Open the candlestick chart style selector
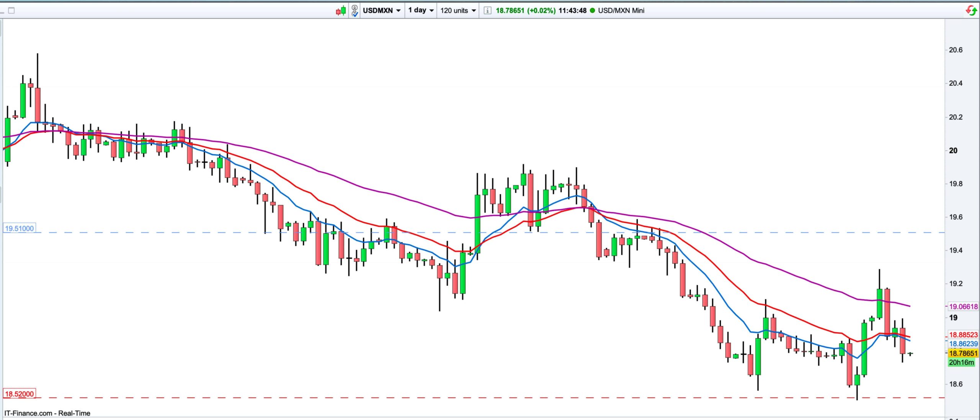 point(341,10)
